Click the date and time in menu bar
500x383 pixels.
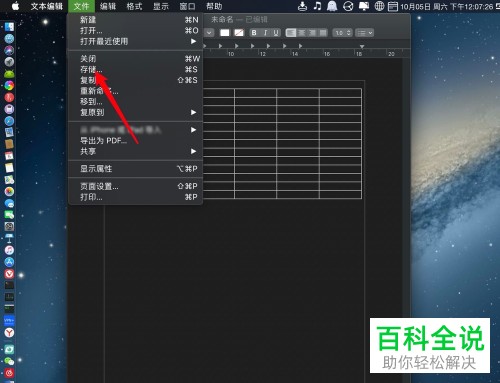click(447, 6)
